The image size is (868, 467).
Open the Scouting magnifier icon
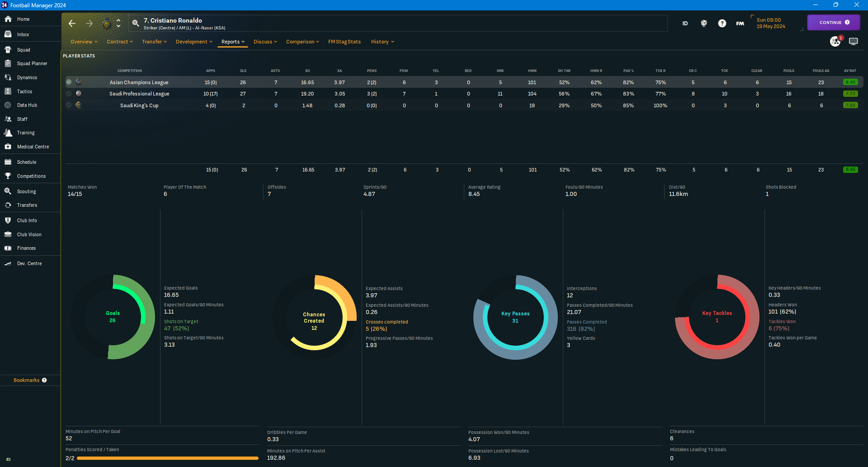point(8,191)
